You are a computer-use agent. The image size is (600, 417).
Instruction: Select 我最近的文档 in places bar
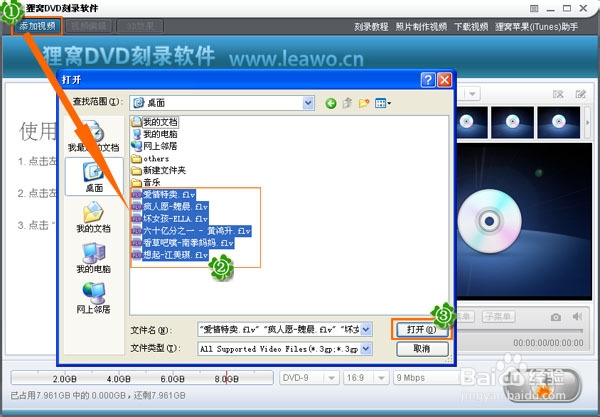(93, 136)
